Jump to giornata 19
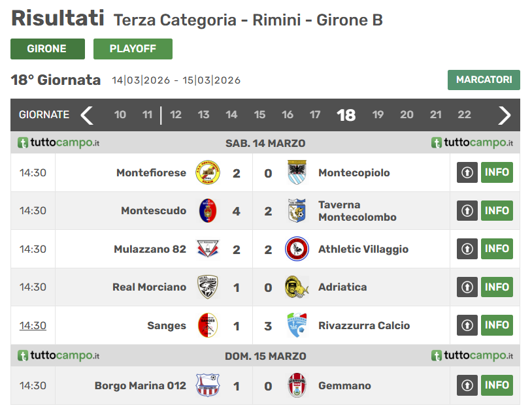 point(378,114)
